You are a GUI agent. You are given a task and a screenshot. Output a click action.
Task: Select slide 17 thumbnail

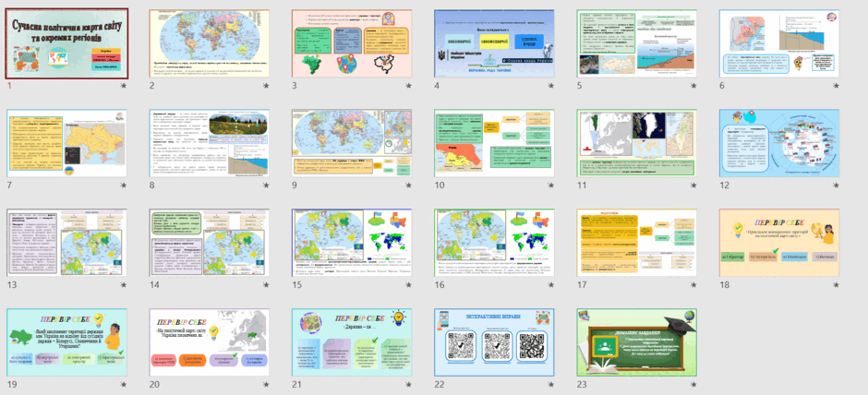point(636,243)
